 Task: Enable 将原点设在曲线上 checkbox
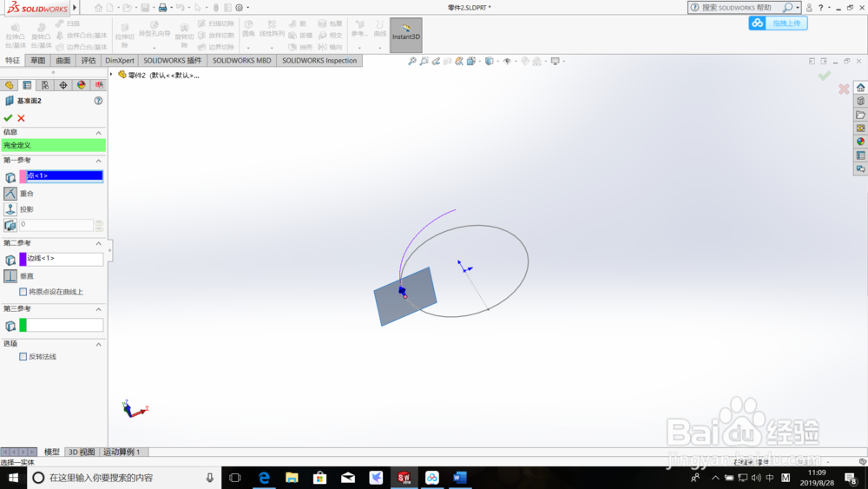tap(23, 292)
